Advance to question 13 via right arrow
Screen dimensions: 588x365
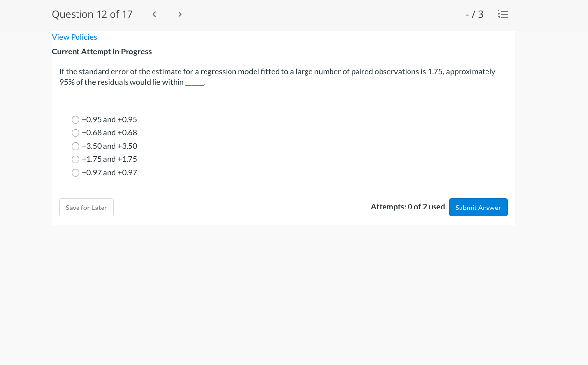179,14
